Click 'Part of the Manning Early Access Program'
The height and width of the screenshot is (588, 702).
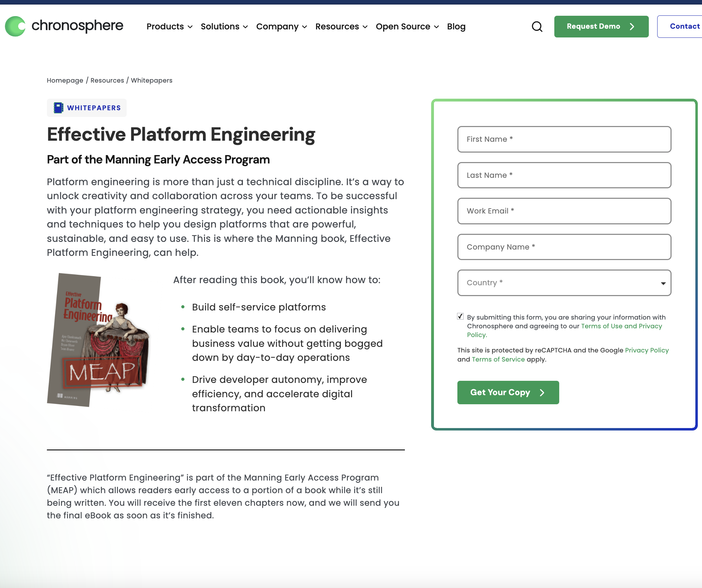[x=158, y=160]
